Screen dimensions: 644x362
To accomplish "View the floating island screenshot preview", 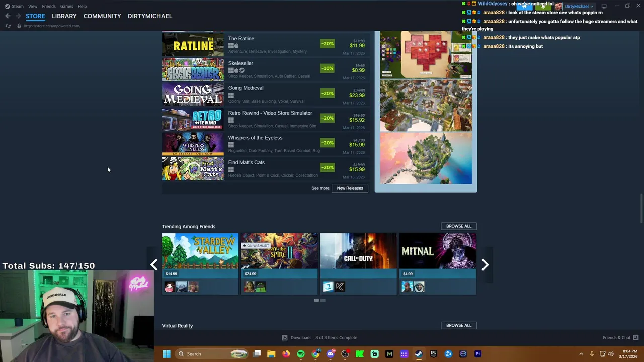I will (x=426, y=158).
